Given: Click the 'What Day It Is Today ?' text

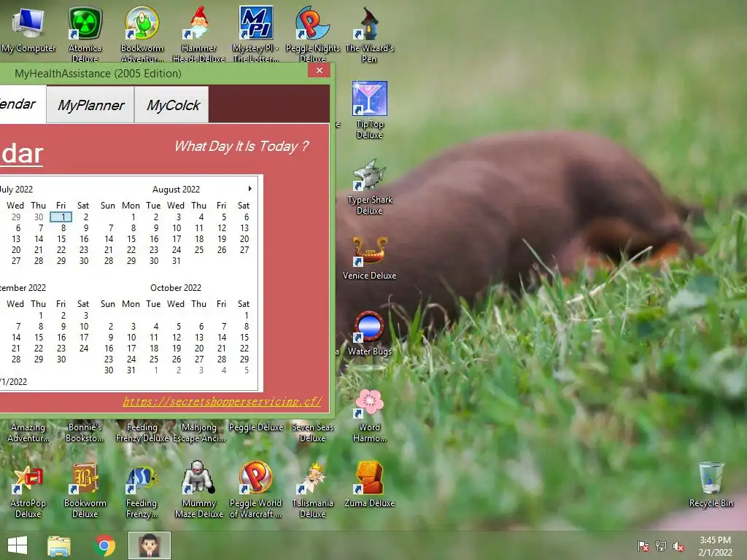Looking at the screenshot, I should pos(241,146).
